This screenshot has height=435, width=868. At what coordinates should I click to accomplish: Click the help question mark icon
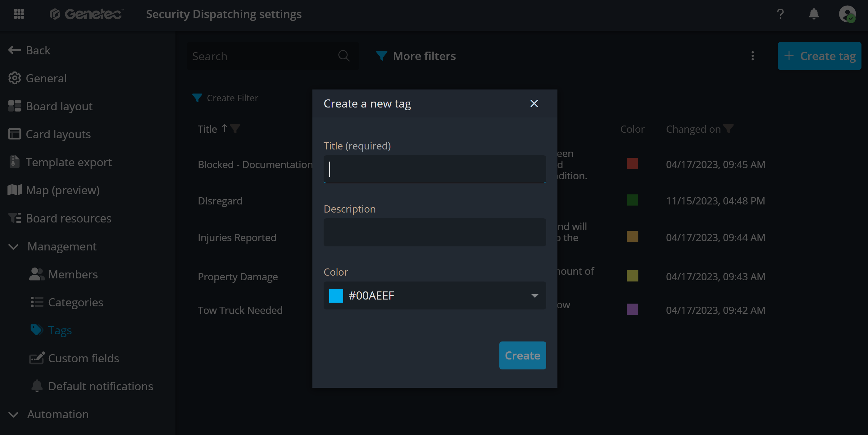[780, 14]
